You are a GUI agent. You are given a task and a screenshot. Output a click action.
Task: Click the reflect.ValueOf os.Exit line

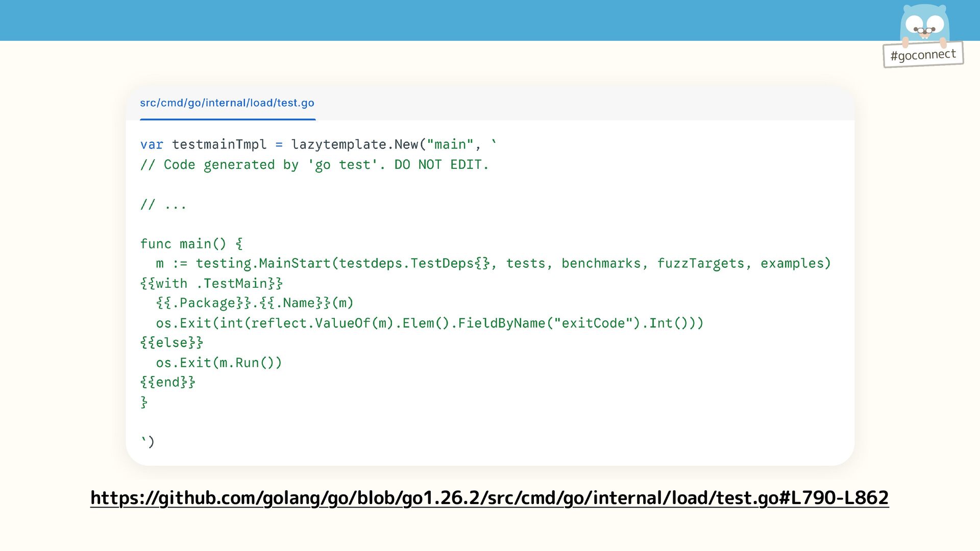point(429,323)
